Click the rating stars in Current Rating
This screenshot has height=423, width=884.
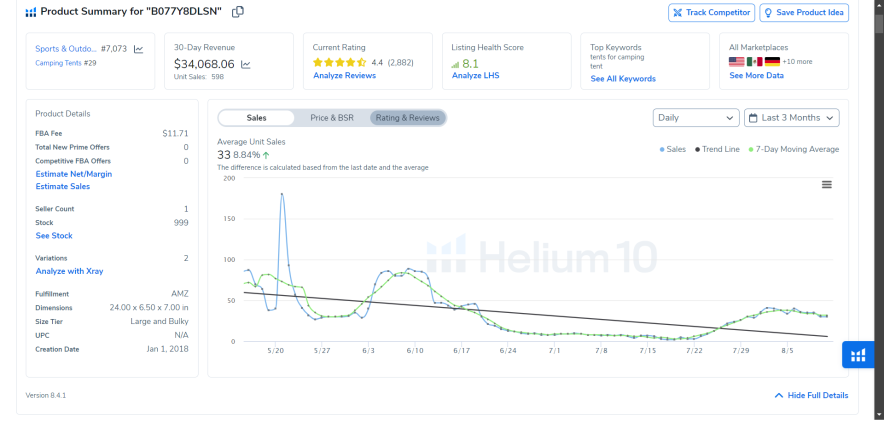point(339,63)
